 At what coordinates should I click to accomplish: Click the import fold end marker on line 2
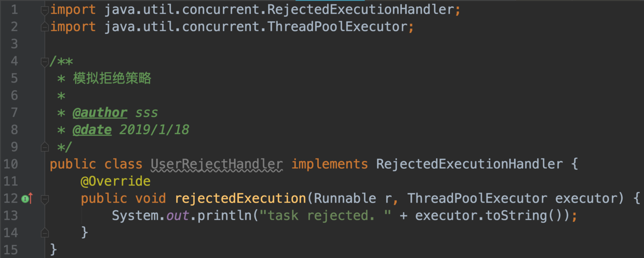click(x=45, y=26)
